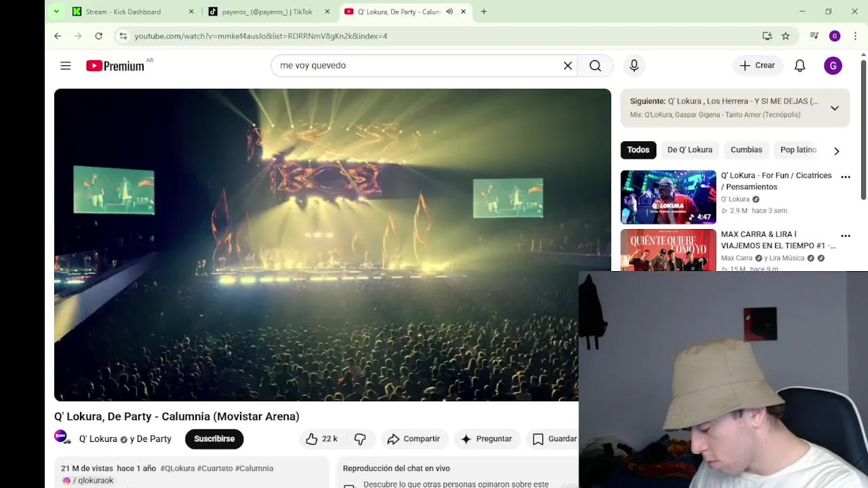This screenshot has width=868, height=488.
Task: Open the #Calumnia hashtag
Action: (x=254, y=468)
